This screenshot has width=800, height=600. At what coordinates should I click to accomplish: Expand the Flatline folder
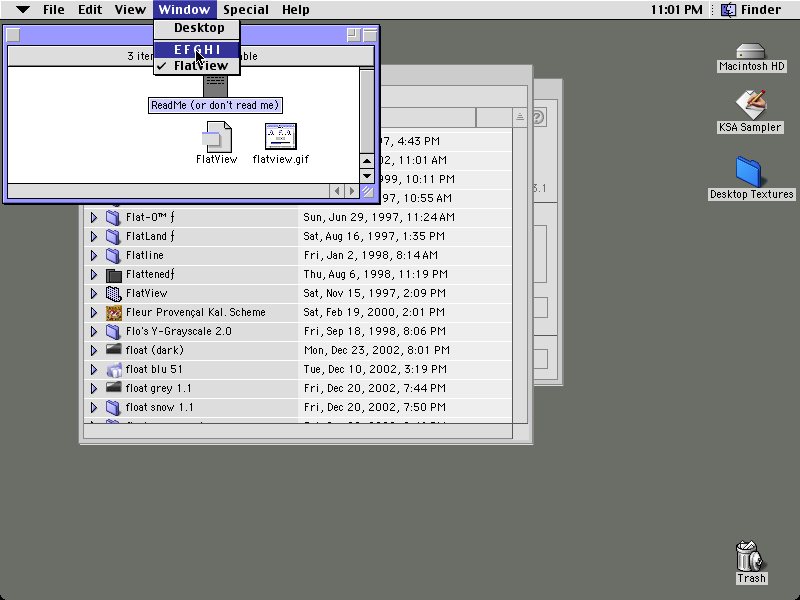tap(94, 255)
